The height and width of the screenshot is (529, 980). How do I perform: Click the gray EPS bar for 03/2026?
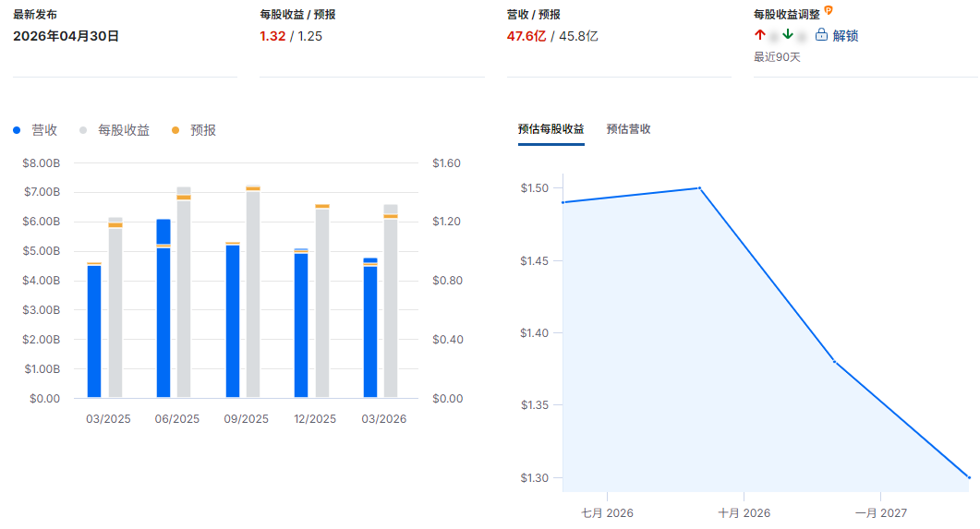coord(391,301)
